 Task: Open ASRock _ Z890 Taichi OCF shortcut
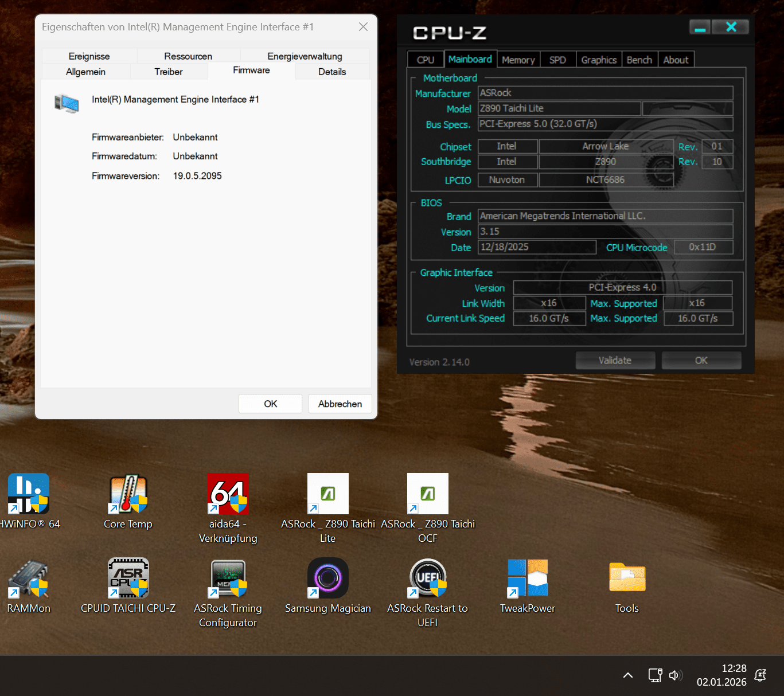428,508
